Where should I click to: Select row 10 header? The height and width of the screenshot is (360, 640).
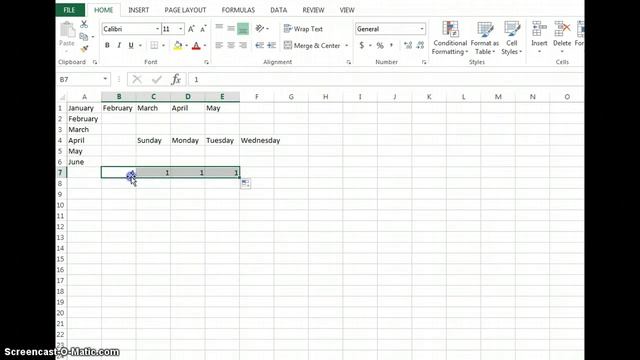pyautogui.click(x=61, y=205)
